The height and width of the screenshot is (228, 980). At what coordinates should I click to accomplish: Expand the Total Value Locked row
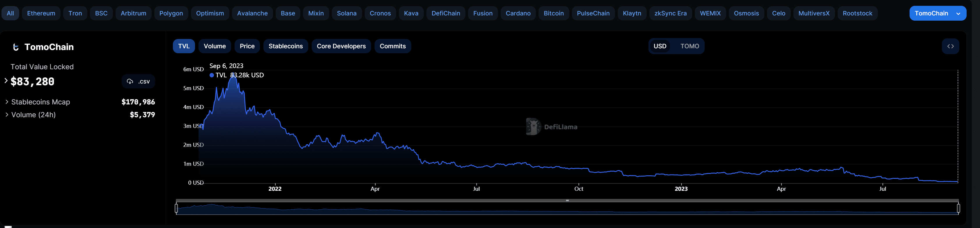click(x=6, y=81)
